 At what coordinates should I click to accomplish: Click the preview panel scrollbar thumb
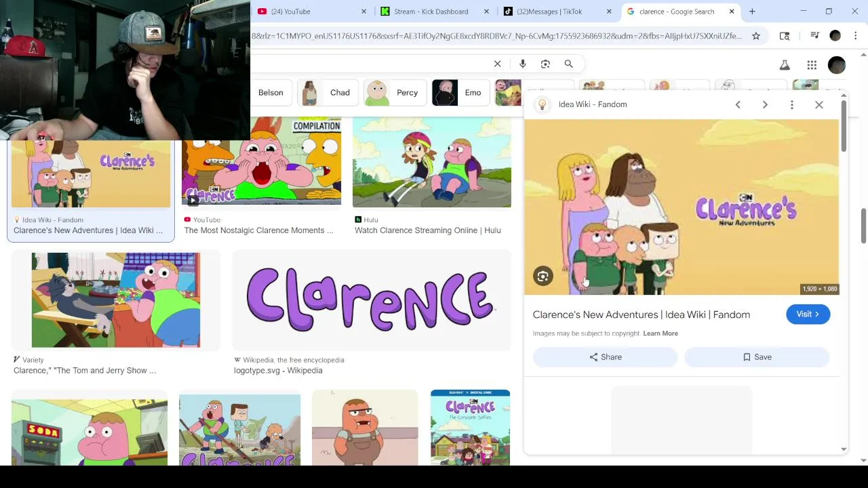pyautogui.click(x=844, y=127)
